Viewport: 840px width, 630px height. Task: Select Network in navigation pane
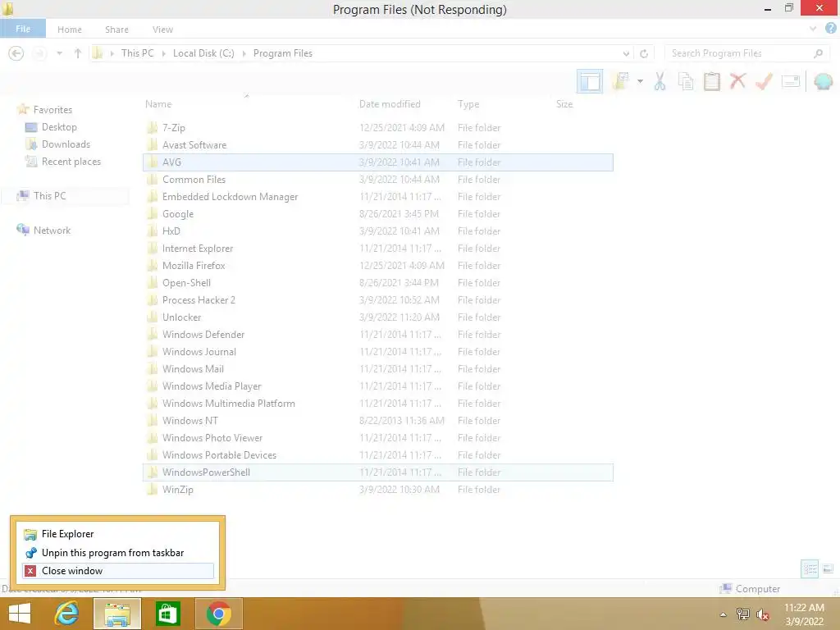pyautogui.click(x=52, y=231)
